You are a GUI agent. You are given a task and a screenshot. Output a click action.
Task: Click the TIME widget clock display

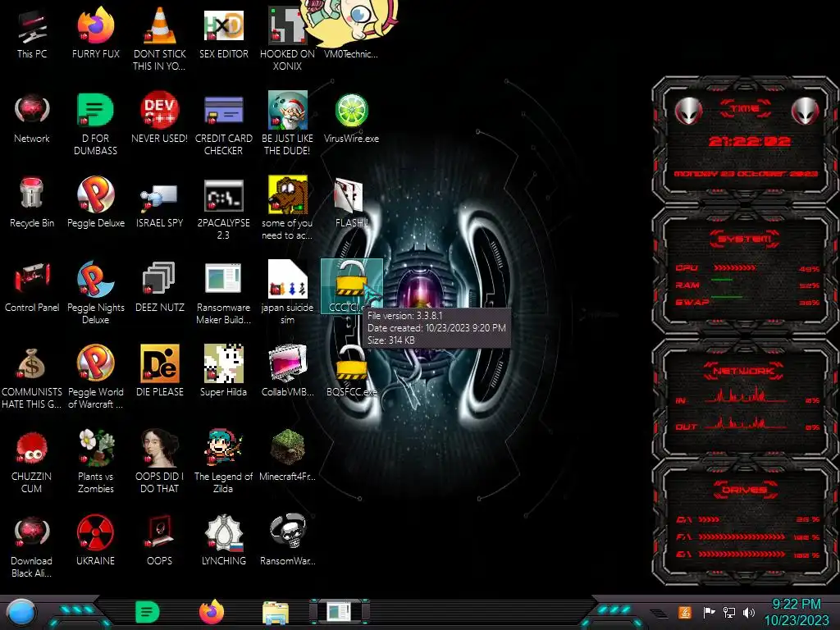click(x=749, y=141)
